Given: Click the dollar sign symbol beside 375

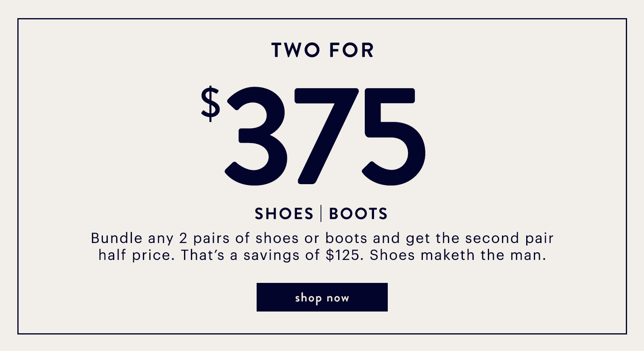Looking at the screenshot, I should tap(211, 104).
